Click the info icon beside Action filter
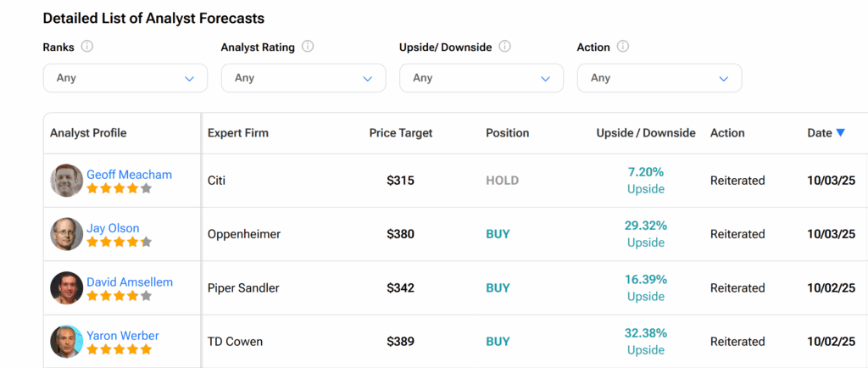This screenshot has width=868, height=368. 623,47
